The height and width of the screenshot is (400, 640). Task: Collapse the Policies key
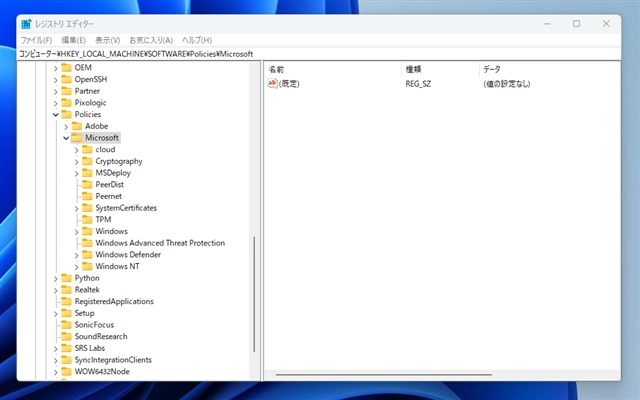tap(56, 115)
